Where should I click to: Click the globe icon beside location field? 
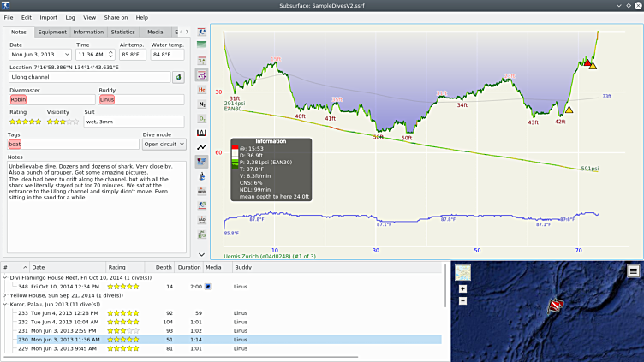pyautogui.click(x=178, y=77)
